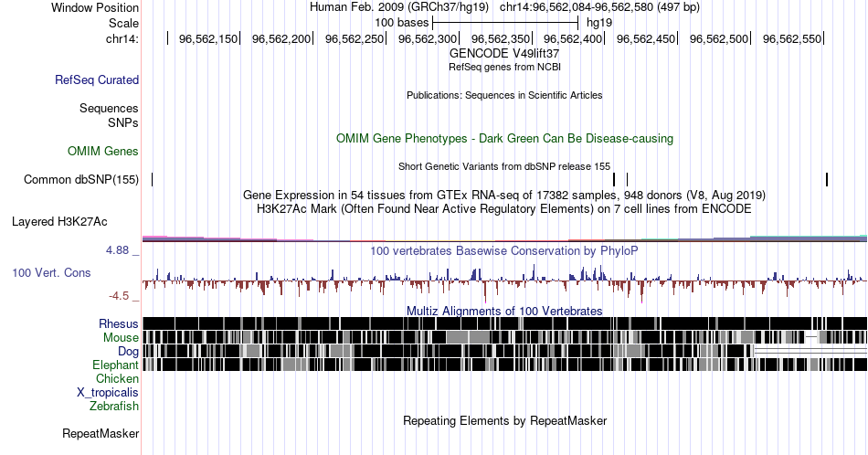Click the PhyloP Basewise Conservation title
The image size is (868, 455).
[x=504, y=250]
